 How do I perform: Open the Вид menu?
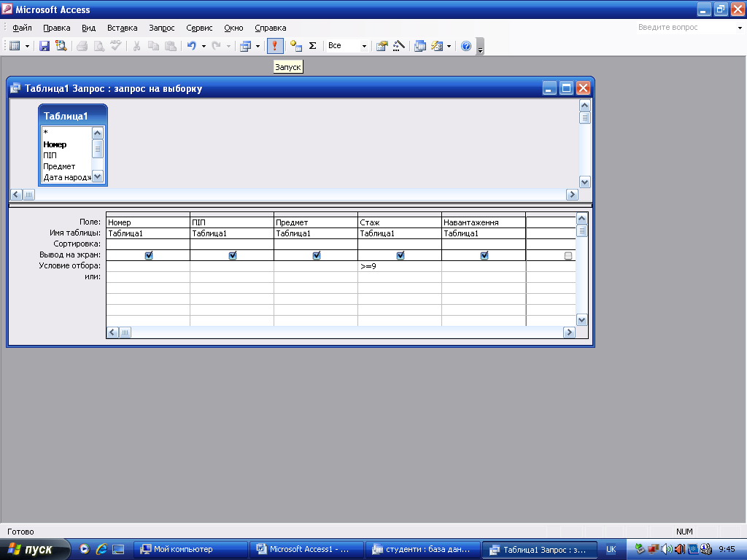pyautogui.click(x=88, y=28)
